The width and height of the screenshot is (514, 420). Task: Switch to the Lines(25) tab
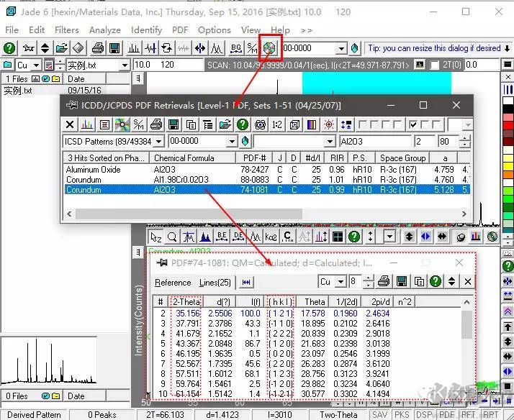coord(215,283)
